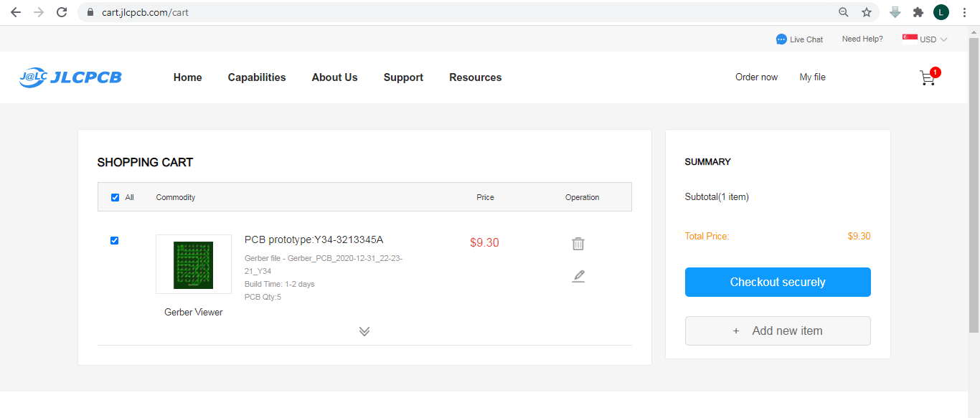
Task: Expand item details with the double chevron
Action: pyautogui.click(x=364, y=331)
